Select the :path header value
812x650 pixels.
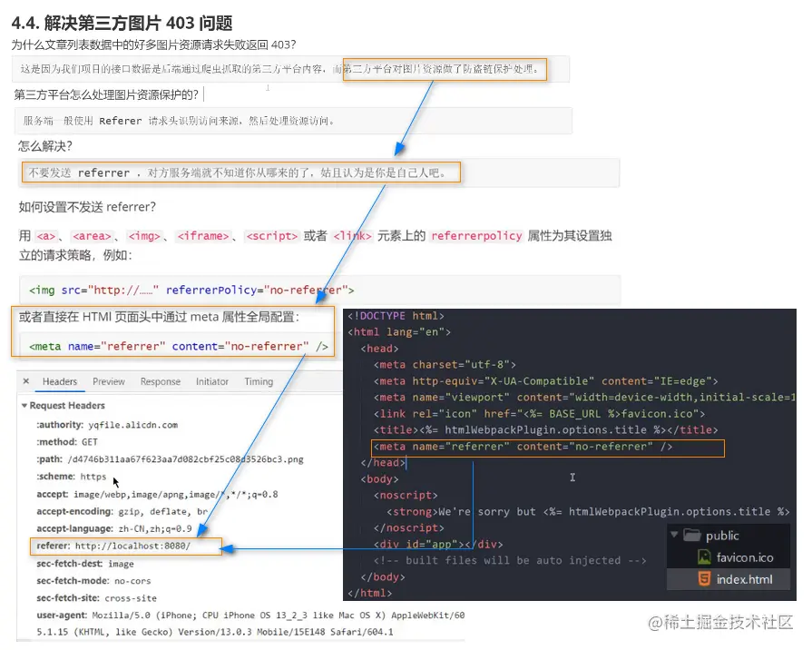click(x=185, y=459)
